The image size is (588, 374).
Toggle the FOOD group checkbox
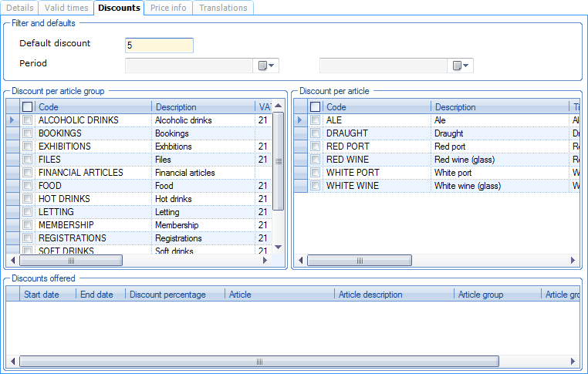click(28, 186)
